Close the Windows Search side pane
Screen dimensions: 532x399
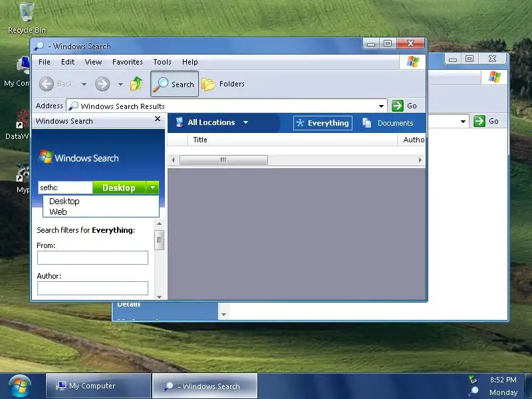coord(158,119)
